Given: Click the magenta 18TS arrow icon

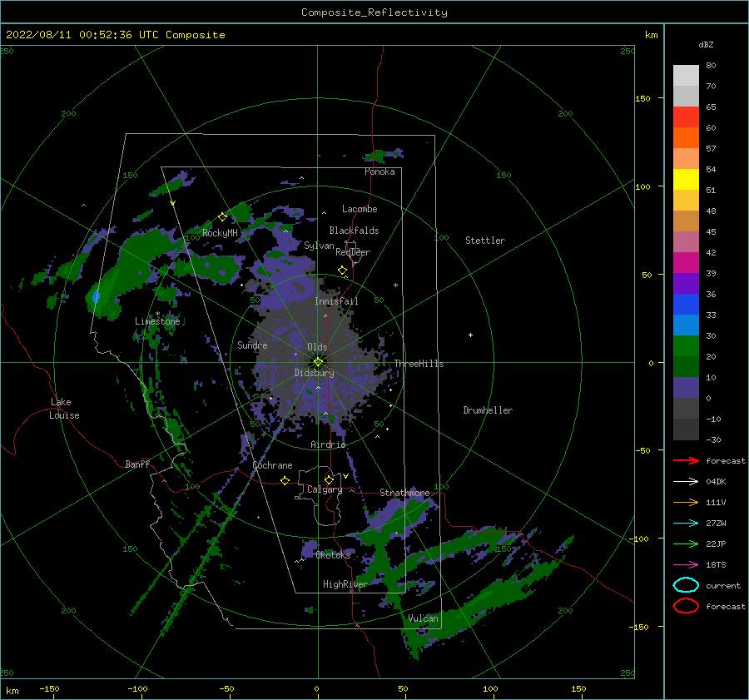Looking at the screenshot, I should click(686, 565).
